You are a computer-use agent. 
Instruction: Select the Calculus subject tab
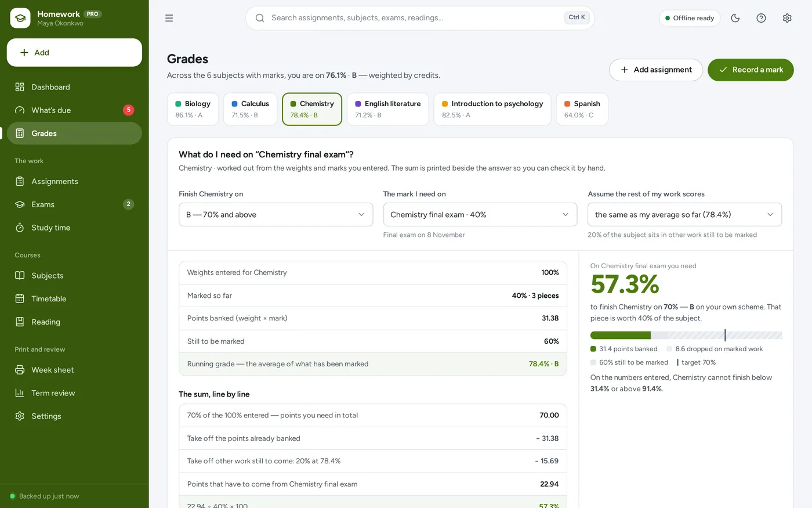(x=250, y=109)
